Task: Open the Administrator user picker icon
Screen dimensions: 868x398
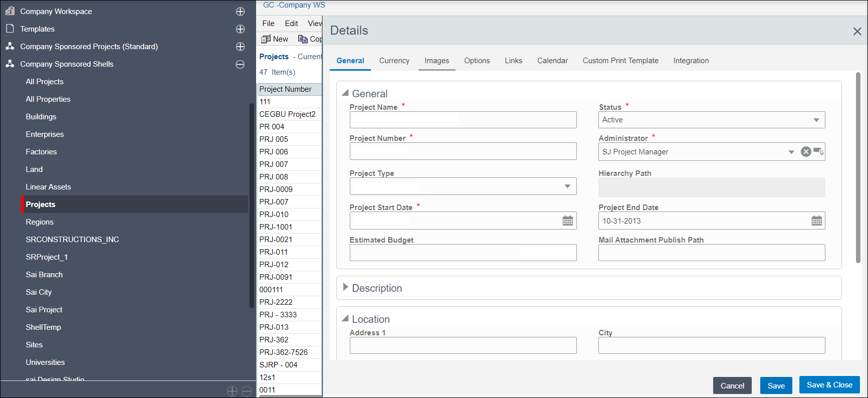Action: pyautogui.click(x=818, y=151)
